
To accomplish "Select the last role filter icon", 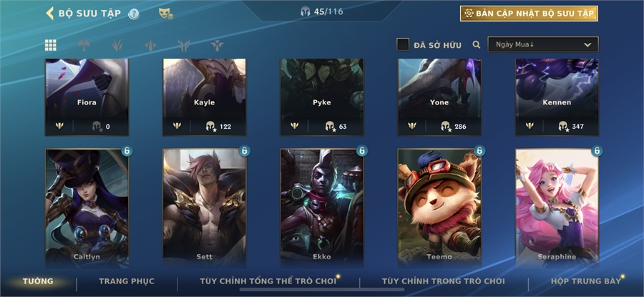I will 217,45.
